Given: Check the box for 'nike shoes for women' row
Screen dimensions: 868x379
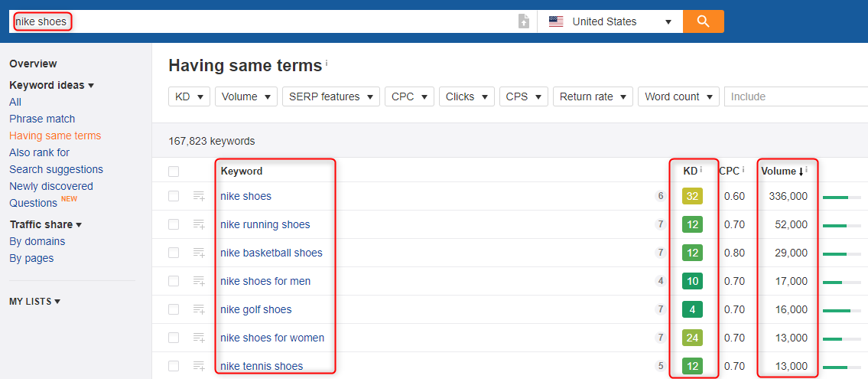Looking at the screenshot, I should [x=174, y=338].
